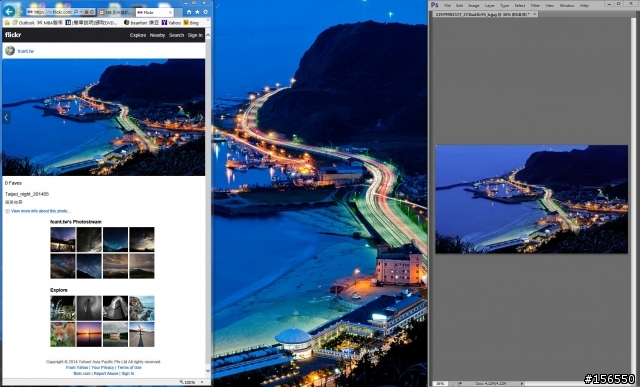This screenshot has height=387, width=640.
Task: Open the photo owner's username link
Action: [26, 51]
